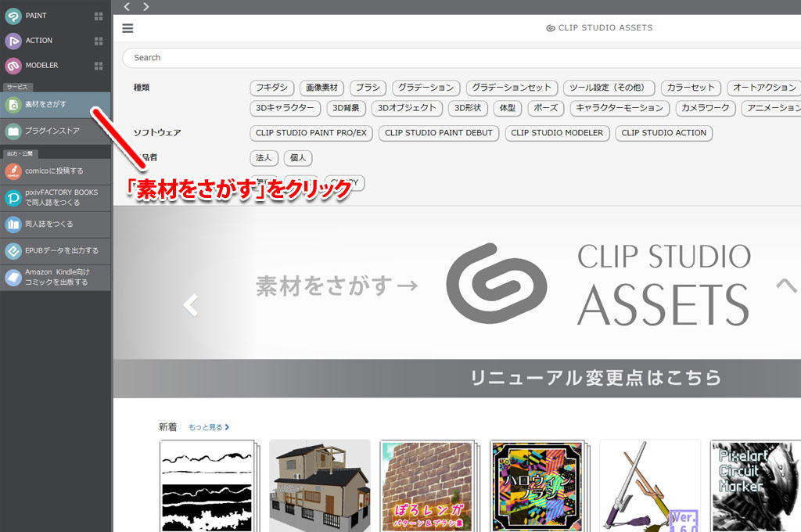
Task: Show previous banner with left arrow
Action: (190, 305)
